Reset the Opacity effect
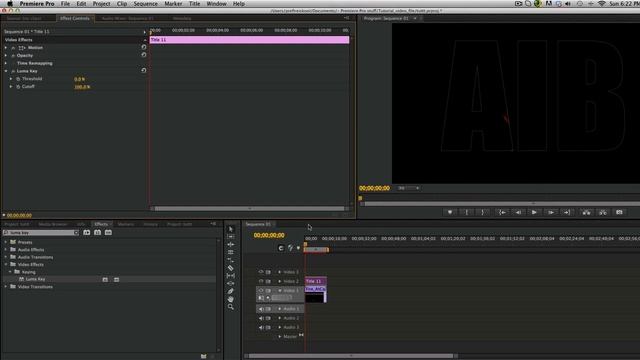 (x=144, y=55)
